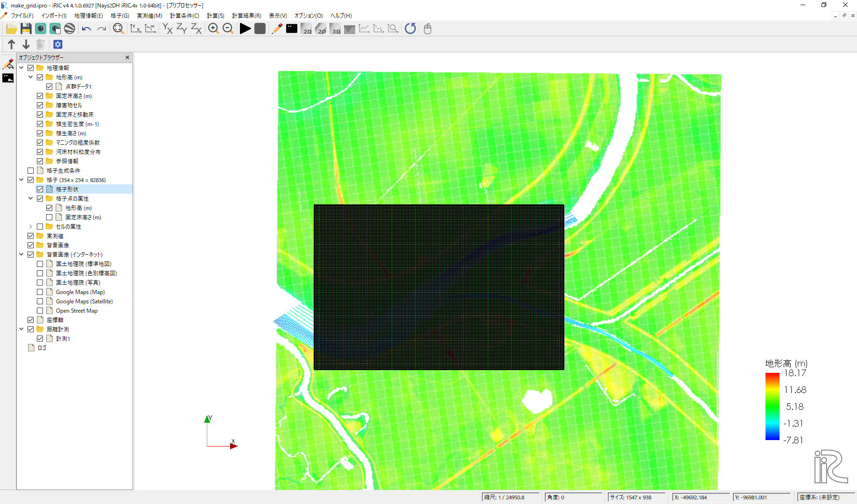Move item up with the up arrow
Screen dimensions: 857x504
pos(12,44)
